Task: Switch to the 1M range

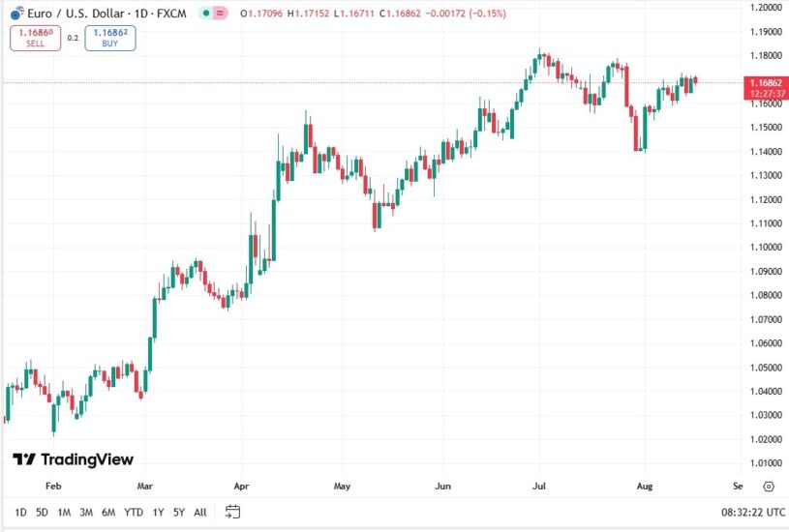Action: [64, 512]
